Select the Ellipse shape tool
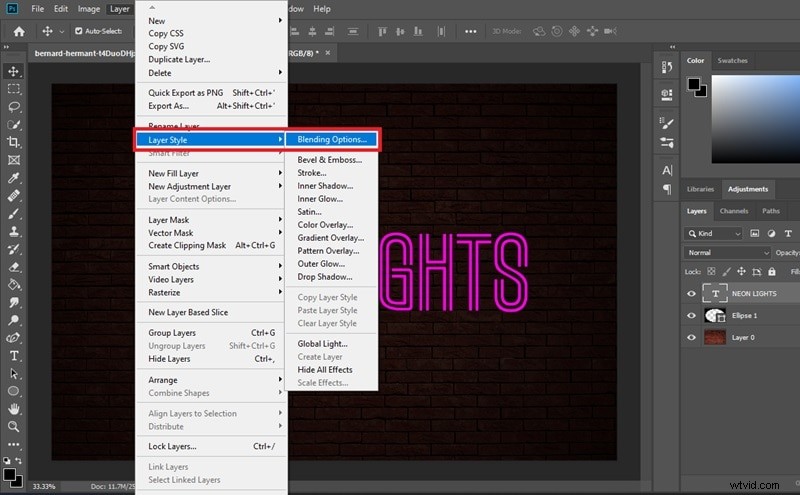The image size is (800, 495). pyautogui.click(x=14, y=391)
